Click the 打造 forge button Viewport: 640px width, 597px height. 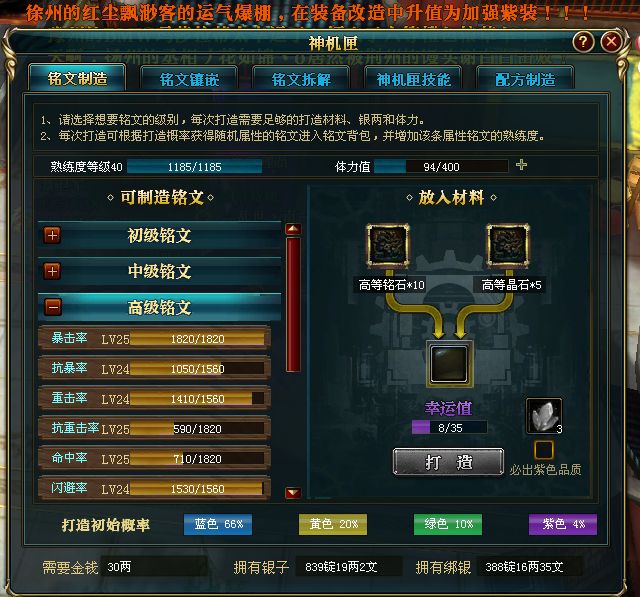pyautogui.click(x=448, y=462)
